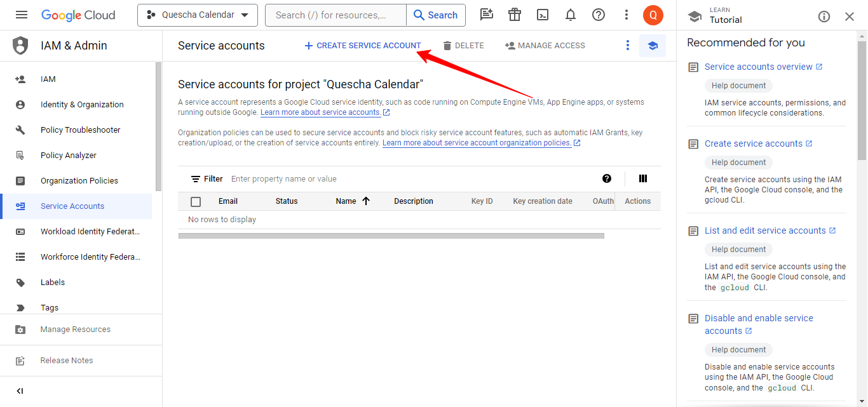868x407 pixels.
Task: Click the Filter property input field
Action: coord(407,179)
